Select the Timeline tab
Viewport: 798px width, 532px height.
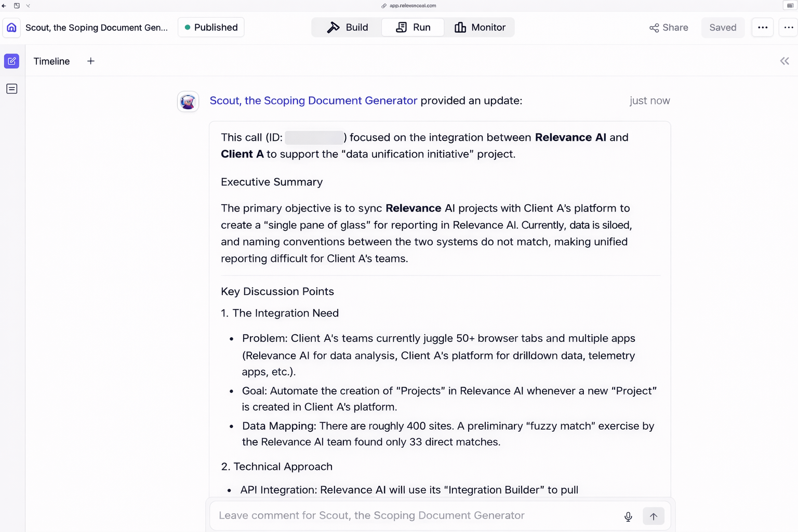tap(51, 61)
